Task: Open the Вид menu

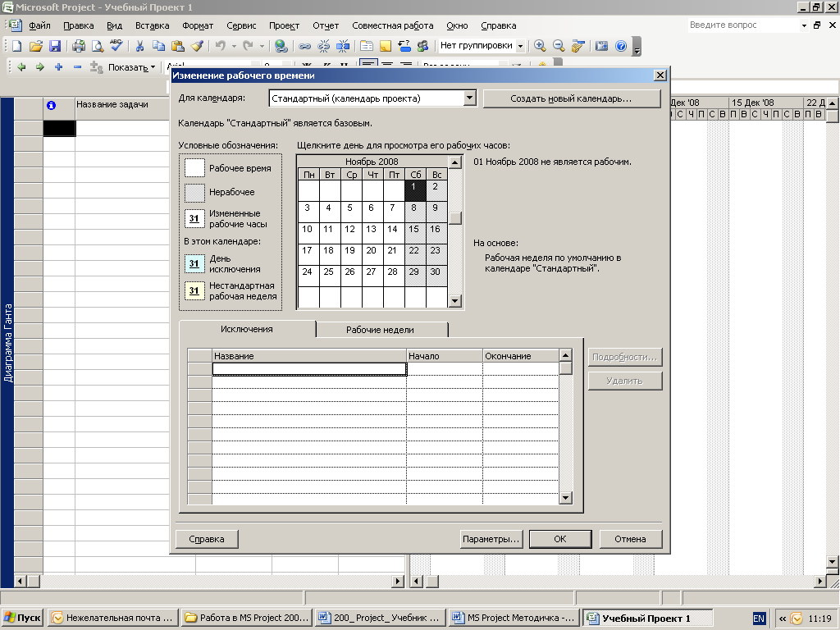Action: (114, 25)
